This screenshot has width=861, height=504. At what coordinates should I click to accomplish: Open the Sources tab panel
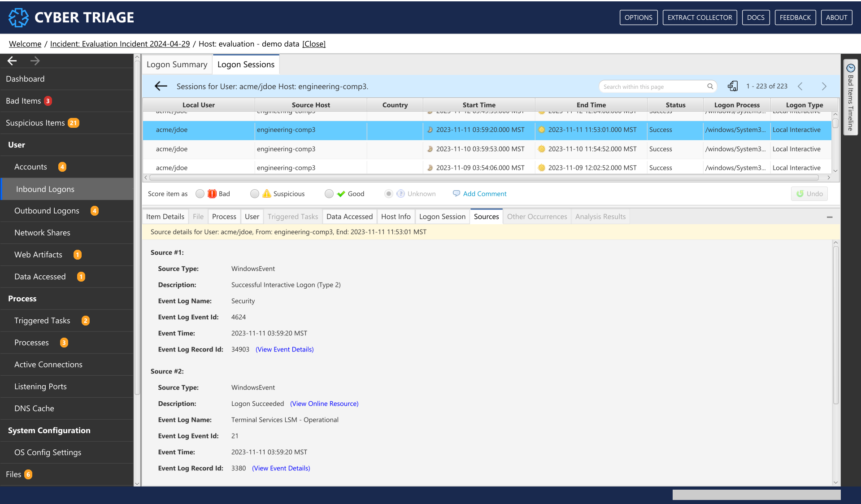point(485,217)
